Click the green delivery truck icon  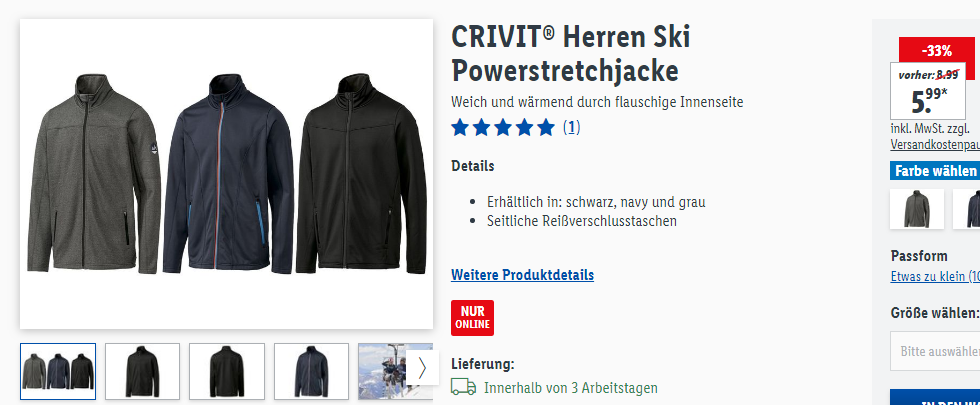pyautogui.click(x=463, y=388)
